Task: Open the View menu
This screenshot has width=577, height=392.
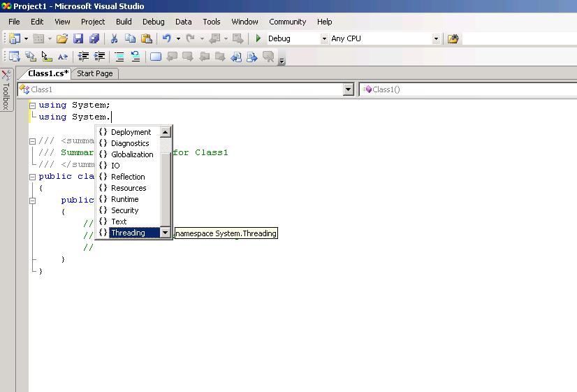Action: click(62, 22)
